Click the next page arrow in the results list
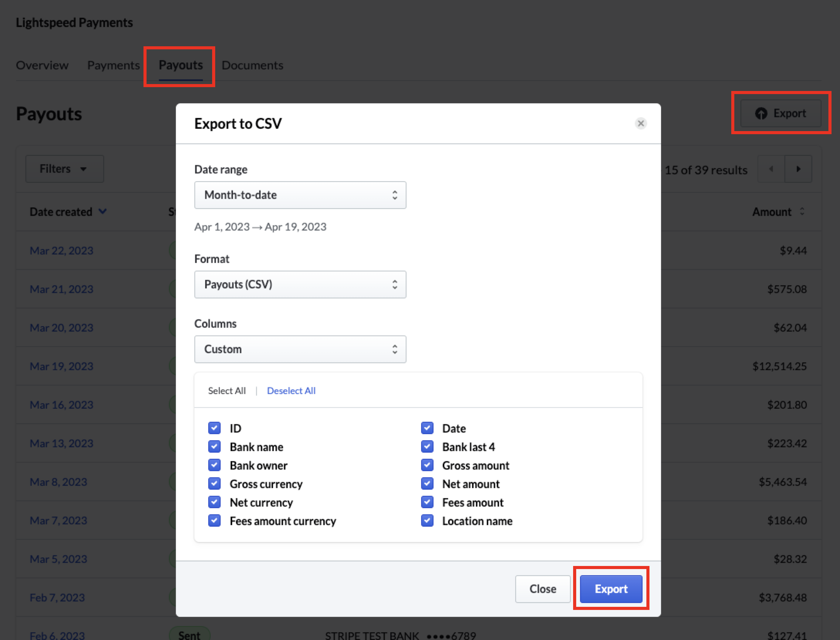 click(798, 169)
